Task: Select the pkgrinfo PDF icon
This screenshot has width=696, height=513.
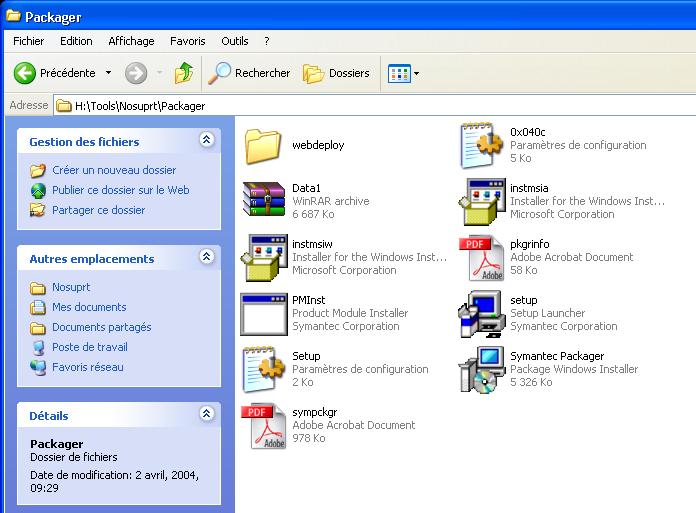Action: 482,258
